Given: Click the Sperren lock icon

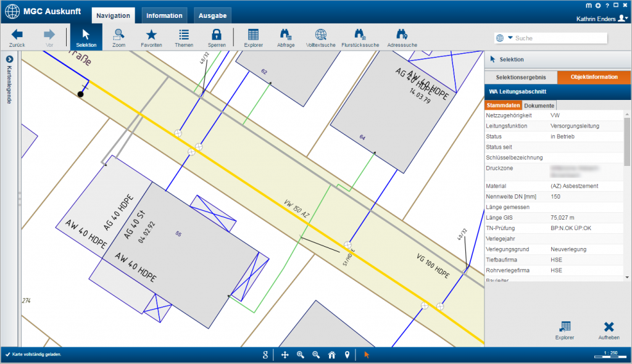Looking at the screenshot, I should 216,38.
